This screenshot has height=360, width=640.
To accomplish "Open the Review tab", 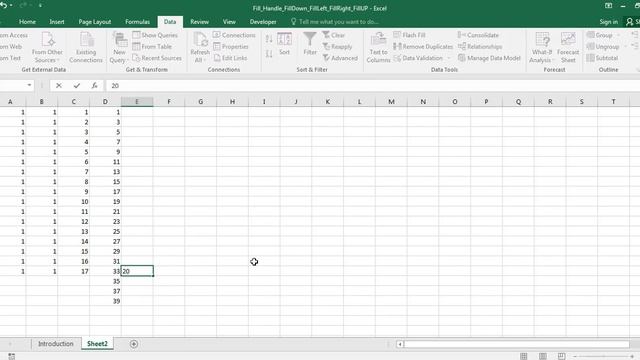I will (x=200, y=22).
